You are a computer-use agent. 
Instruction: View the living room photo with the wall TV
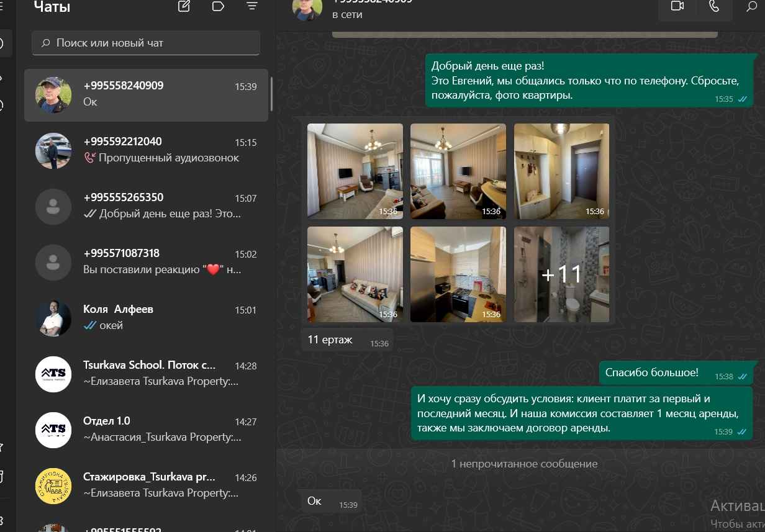tap(355, 171)
